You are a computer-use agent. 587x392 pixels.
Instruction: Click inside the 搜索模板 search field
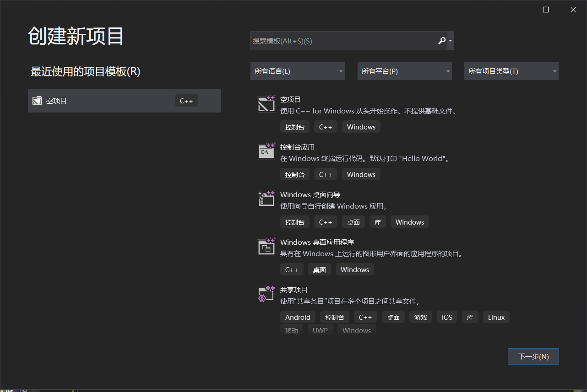point(343,41)
